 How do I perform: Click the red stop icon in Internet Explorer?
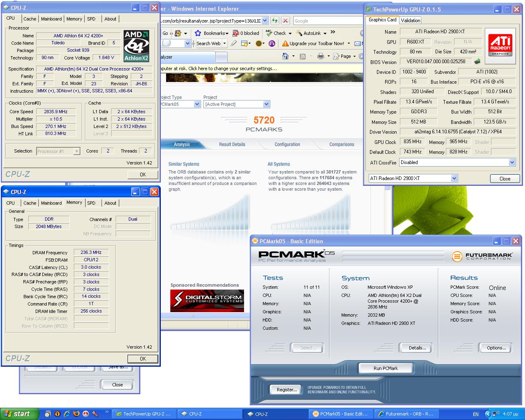click(285, 21)
